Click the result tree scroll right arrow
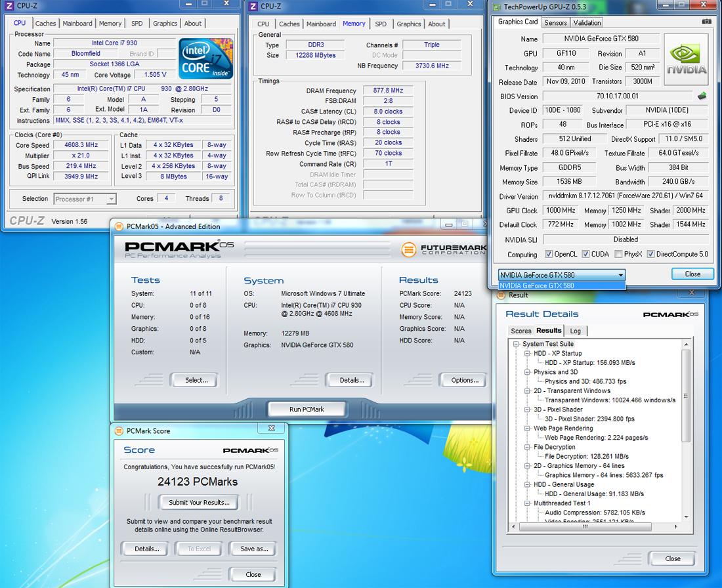The height and width of the screenshot is (588, 722). click(675, 526)
